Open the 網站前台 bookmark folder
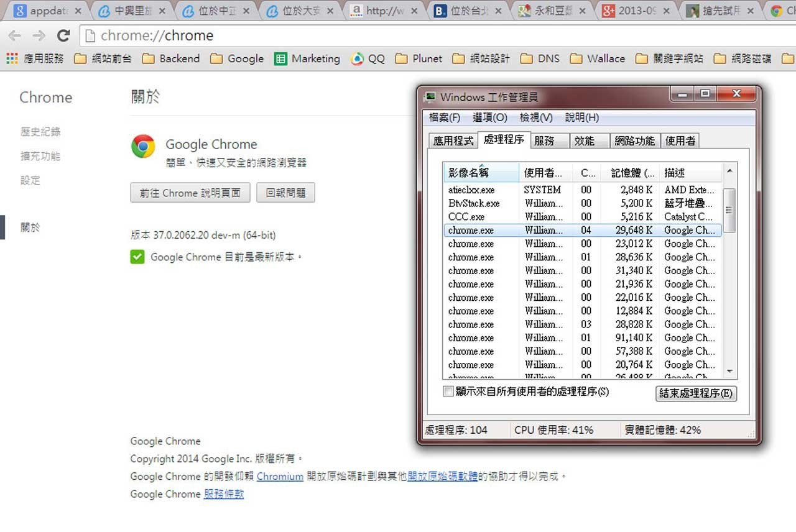 pyautogui.click(x=103, y=58)
